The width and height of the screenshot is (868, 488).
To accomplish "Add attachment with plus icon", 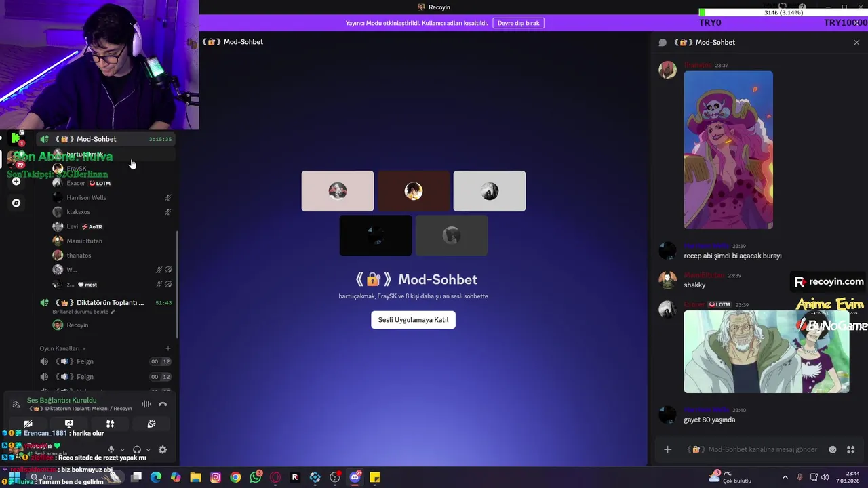I will (668, 449).
